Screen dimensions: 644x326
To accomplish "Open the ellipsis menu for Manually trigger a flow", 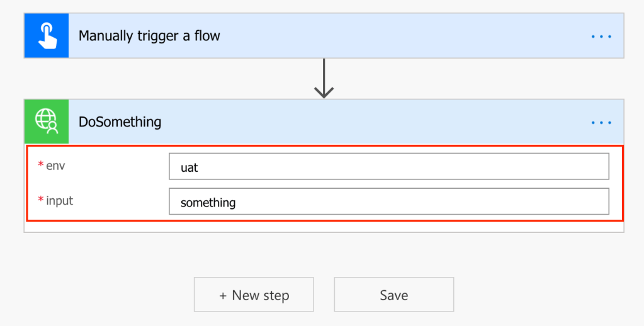I will (x=601, y=37).
